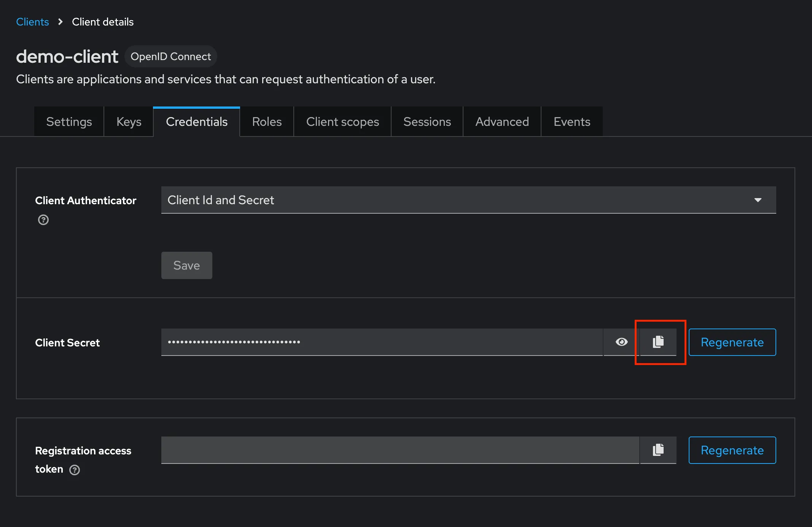Navigate back using the Clients breadcrumb link

click(x=32, y=22)
